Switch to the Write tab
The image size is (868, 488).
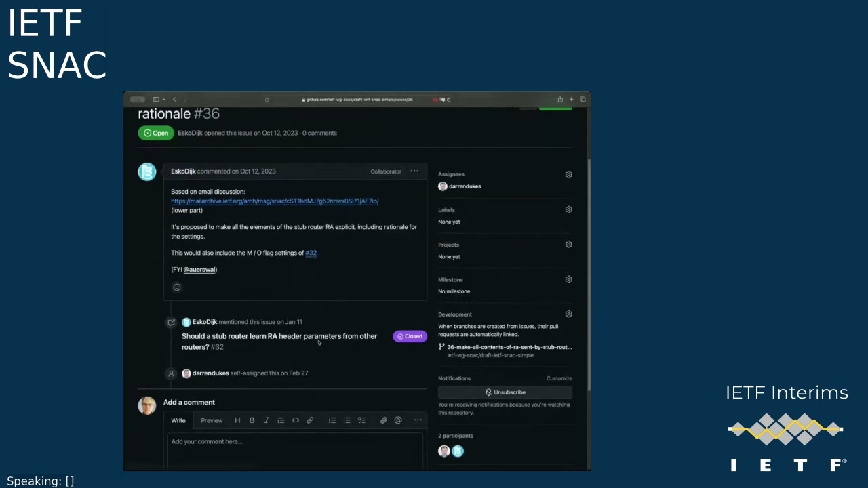[178, 420]
